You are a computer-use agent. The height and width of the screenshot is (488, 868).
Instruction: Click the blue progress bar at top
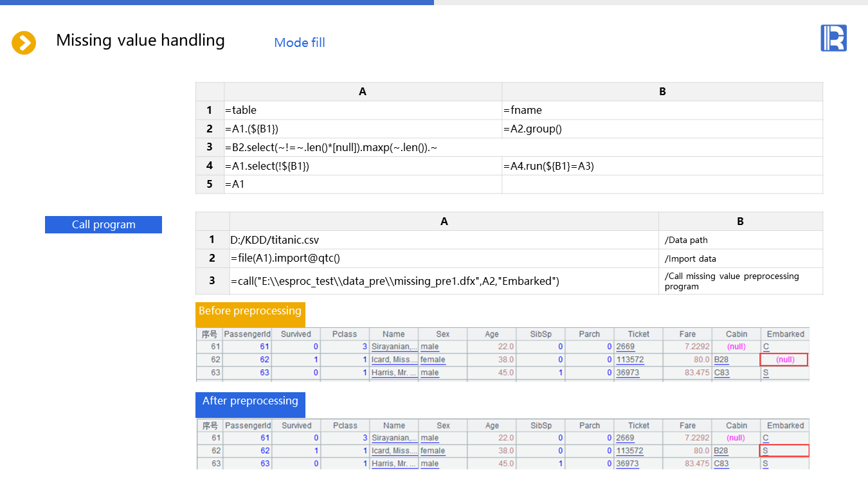(x=217, y=3)
